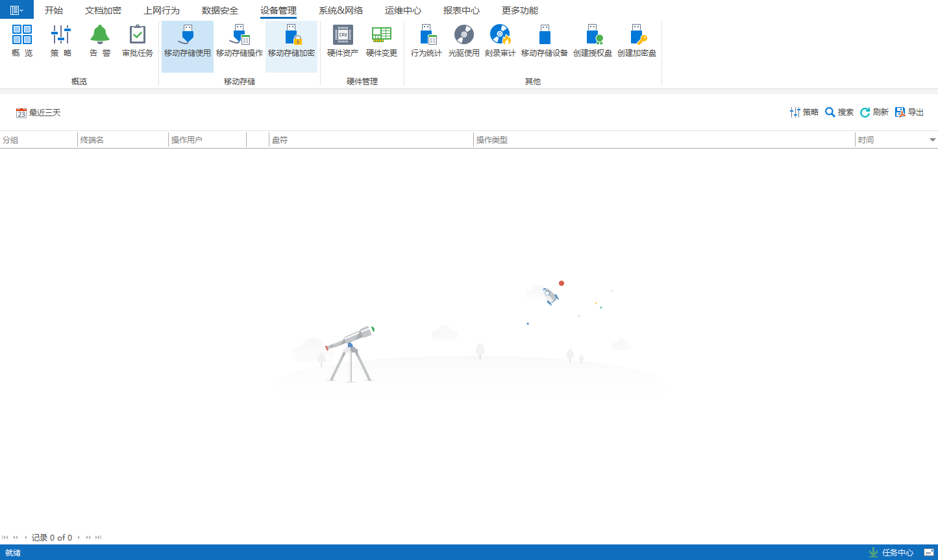The width and height of the screenshot is (938, 560).
Task: Jump to the last record in pager
Action: tap(99, 537)
